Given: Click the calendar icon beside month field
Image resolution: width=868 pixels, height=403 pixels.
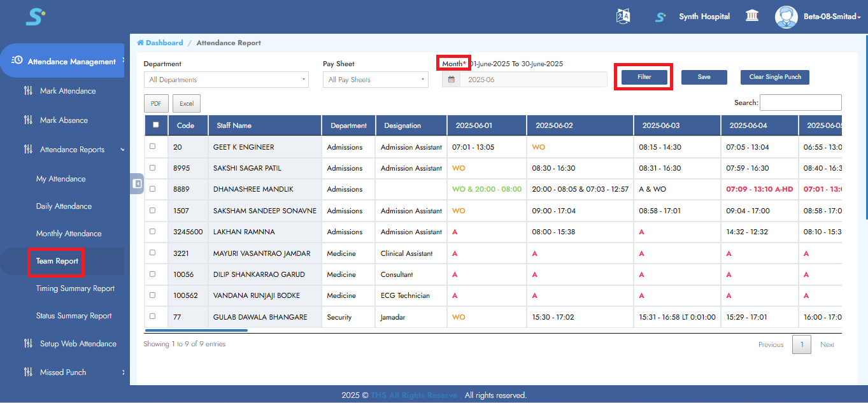Looking at the screenshot, I should click(451, 80).
